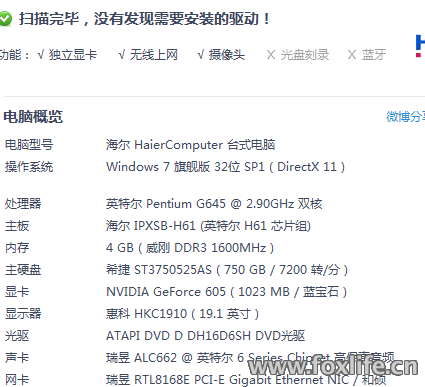Viewport: 425px width, 387px height.
Task: Open the 微博分享 link
Action: point(405,117)
